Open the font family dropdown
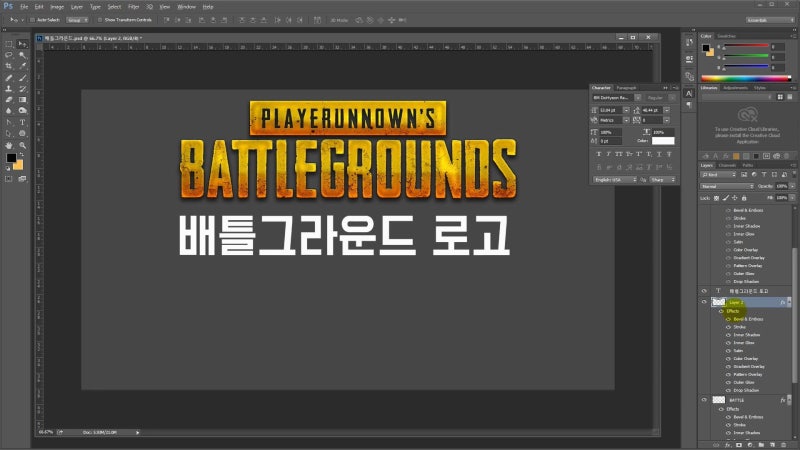 coord(638,97)
